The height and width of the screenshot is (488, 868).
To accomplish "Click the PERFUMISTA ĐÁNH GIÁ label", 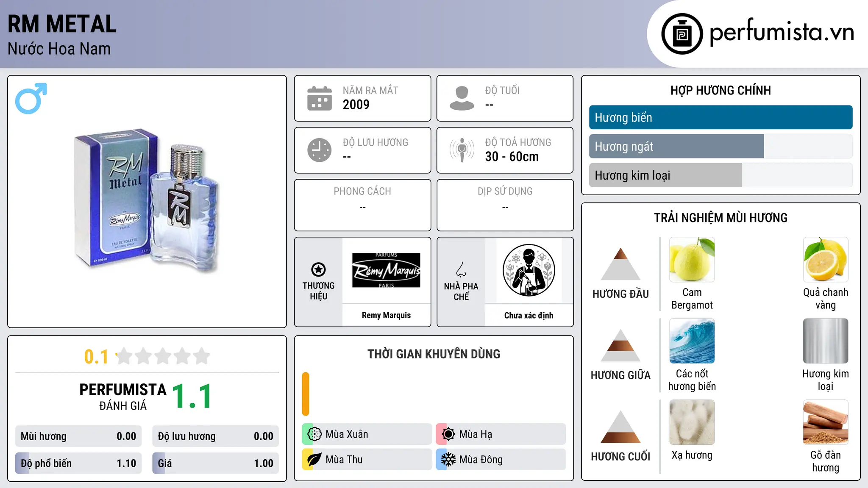I will tap(123, 396).
